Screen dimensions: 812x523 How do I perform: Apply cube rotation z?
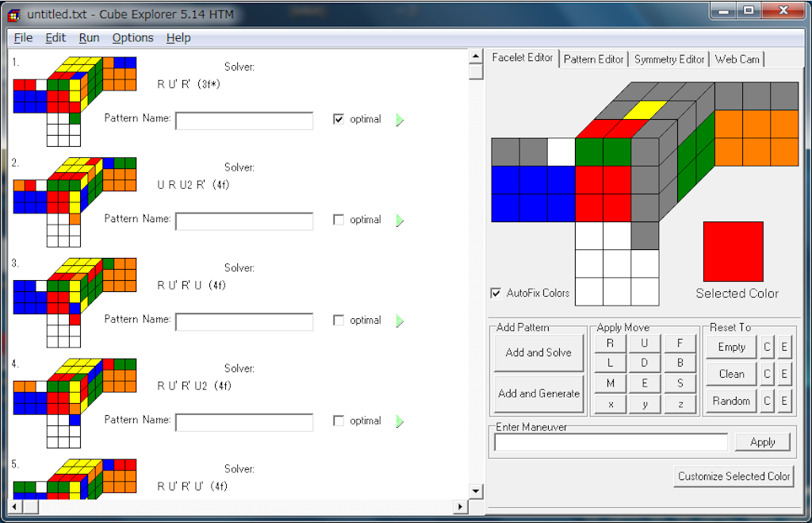[x=680, y=404]
